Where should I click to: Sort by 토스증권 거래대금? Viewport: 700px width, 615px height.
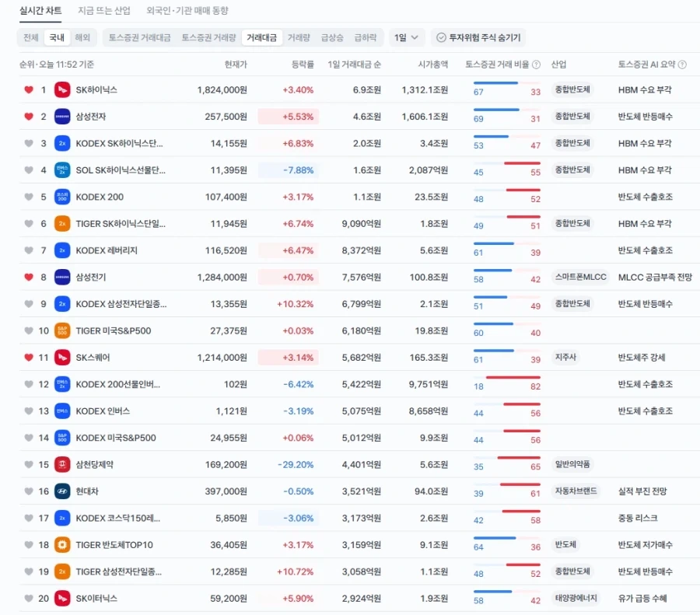tap(140, 37)
